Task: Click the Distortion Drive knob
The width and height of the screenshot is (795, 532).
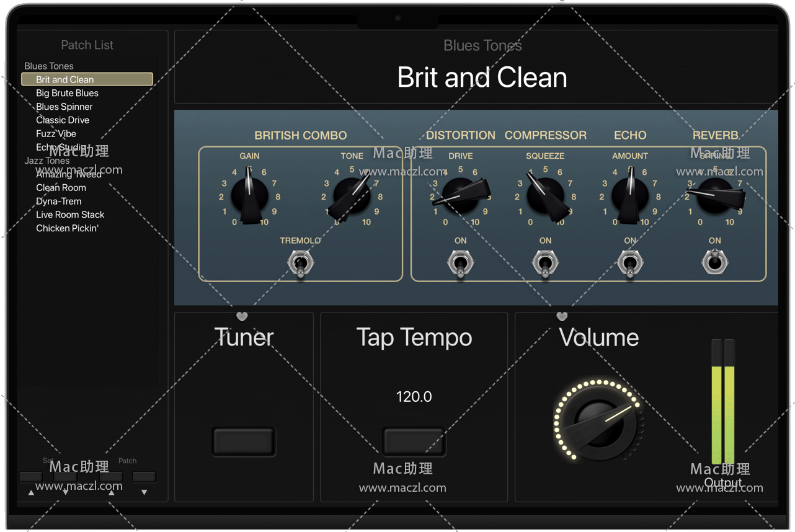Action: 460,196
